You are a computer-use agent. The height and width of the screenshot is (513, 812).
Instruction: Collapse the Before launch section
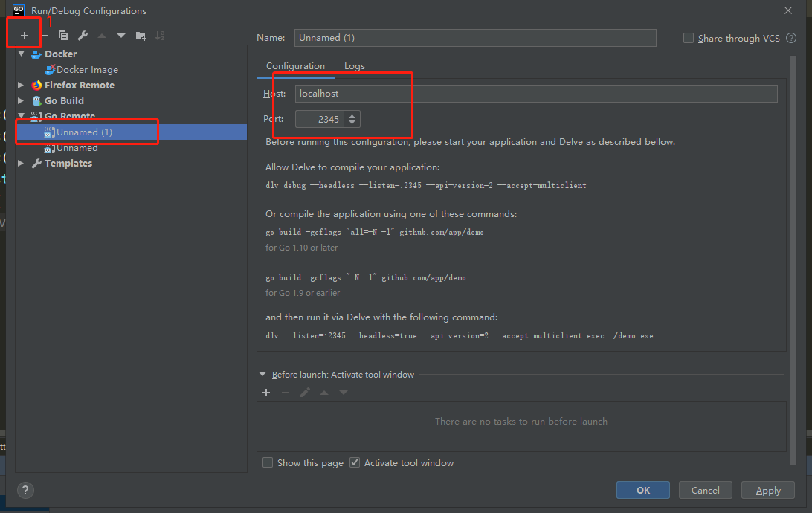pos(262,375)
